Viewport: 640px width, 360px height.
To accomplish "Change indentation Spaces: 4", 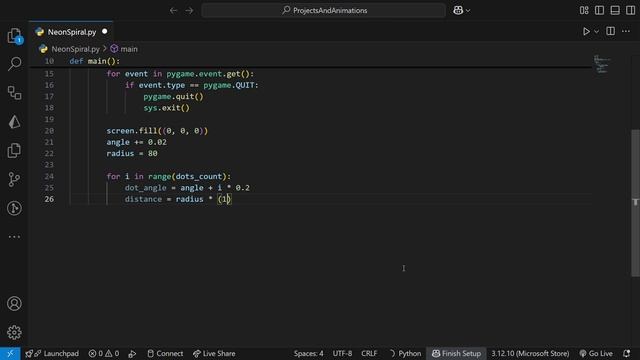I will click(309, 353).
